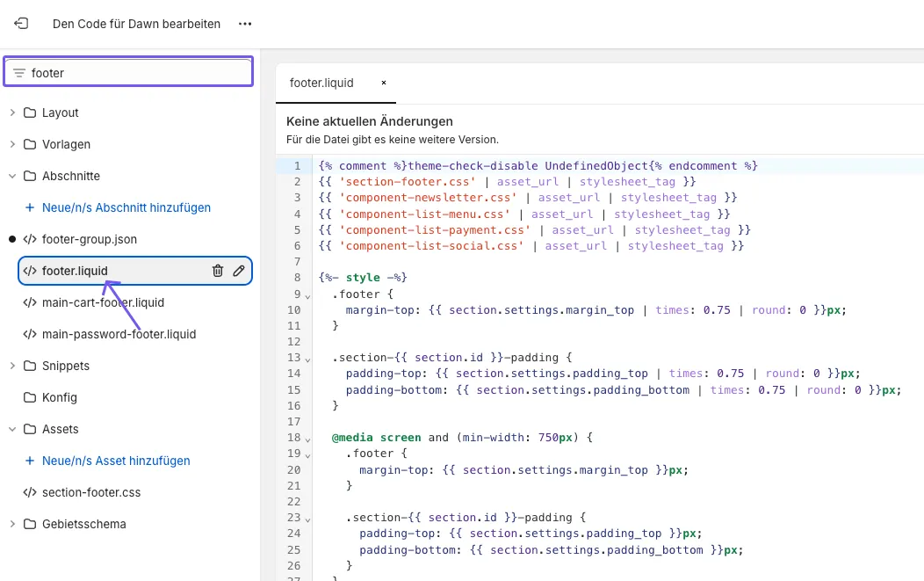Click 'component-list-menu.css' string on line 4
The image size is (924, 581).
pos(424,214)
